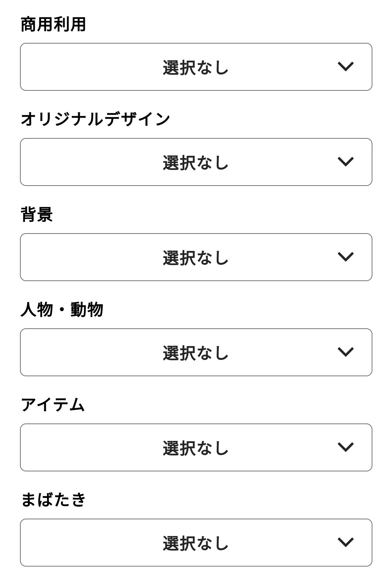The width and height of the screenshot is (392, 576).
Task: Click the オリジナルデザイン heading label
Action: click(95, 119)
